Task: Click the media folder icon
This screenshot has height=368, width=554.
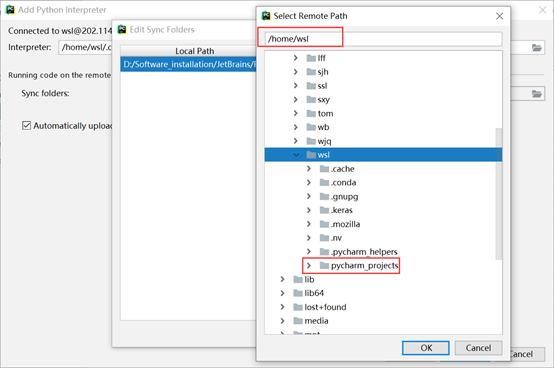Action: pos(298,321)
